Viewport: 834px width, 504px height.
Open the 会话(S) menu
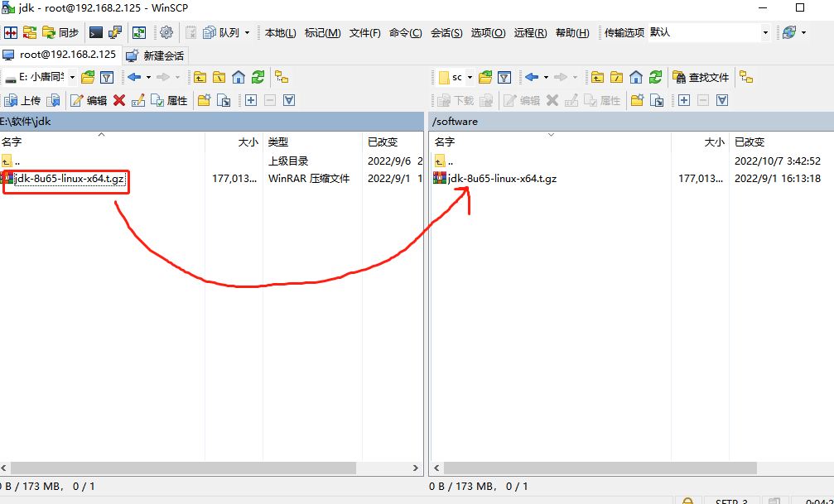point(446,33)
